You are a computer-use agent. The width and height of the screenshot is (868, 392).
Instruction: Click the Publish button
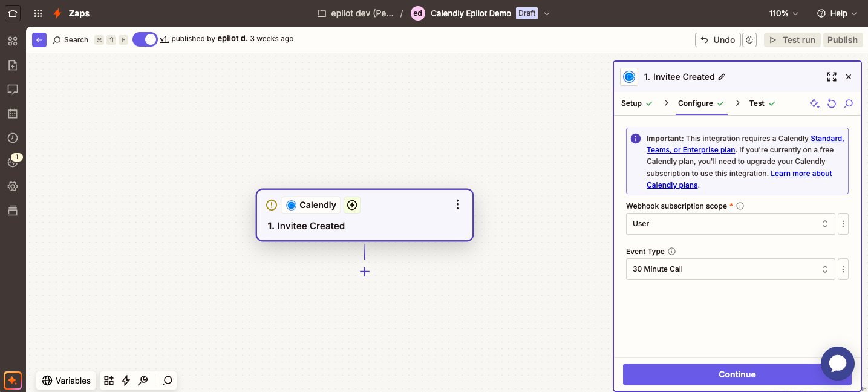tap(843, 40)
